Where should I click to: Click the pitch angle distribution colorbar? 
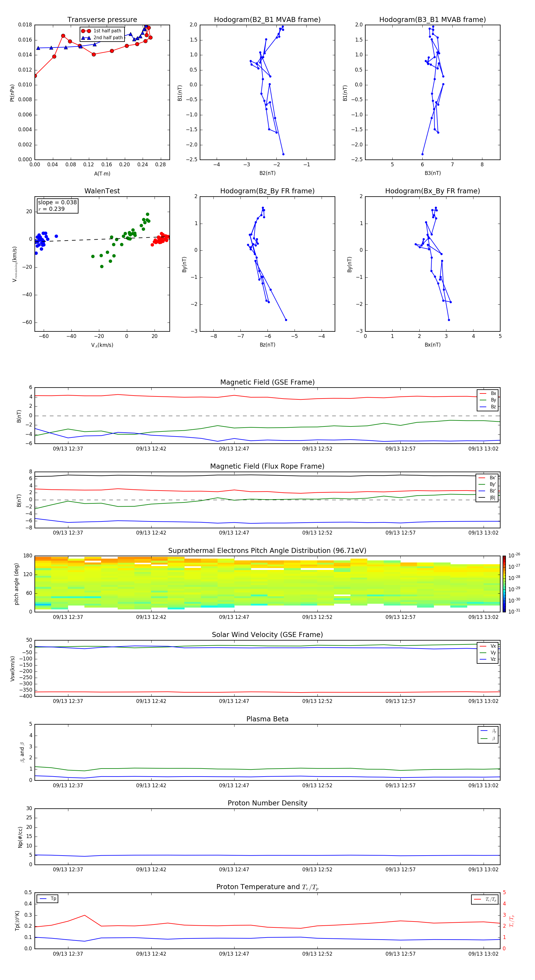[x=504, y=584]
